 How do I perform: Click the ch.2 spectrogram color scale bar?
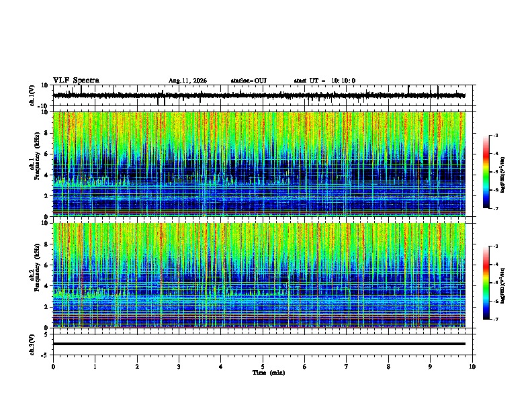click(486, 283)
